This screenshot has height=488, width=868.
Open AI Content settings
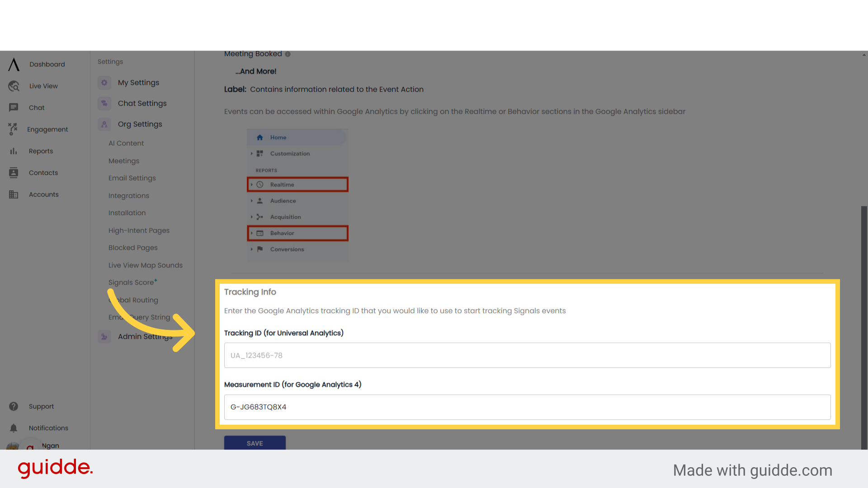click(126, 143)
